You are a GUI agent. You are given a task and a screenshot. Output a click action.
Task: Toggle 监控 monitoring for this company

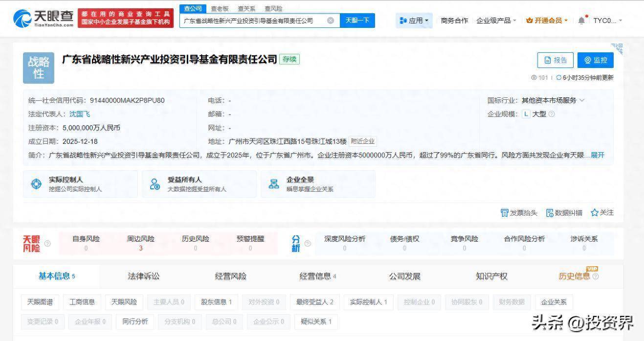pos(595,60)
